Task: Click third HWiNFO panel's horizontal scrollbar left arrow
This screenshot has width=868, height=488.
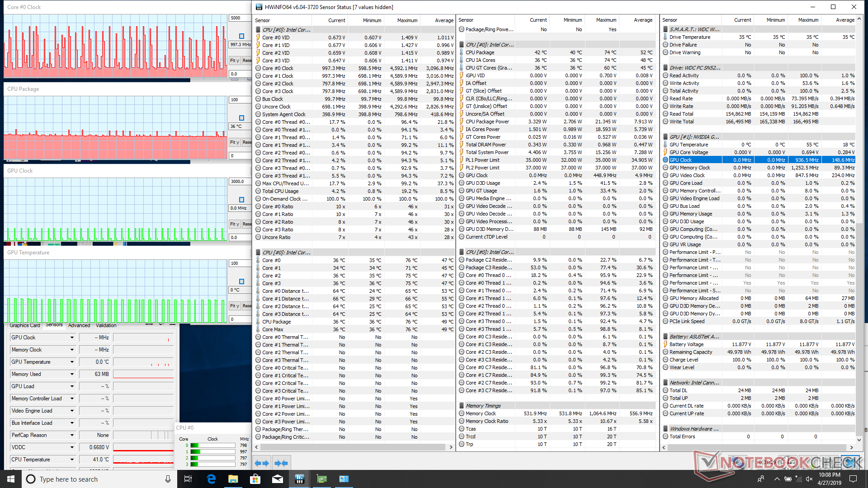Action: click(664, 447)
